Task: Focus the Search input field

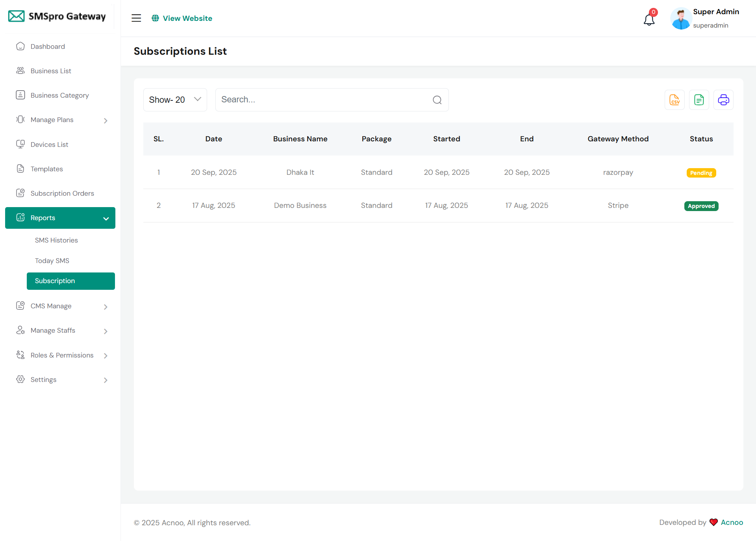Action: [323, 100]
